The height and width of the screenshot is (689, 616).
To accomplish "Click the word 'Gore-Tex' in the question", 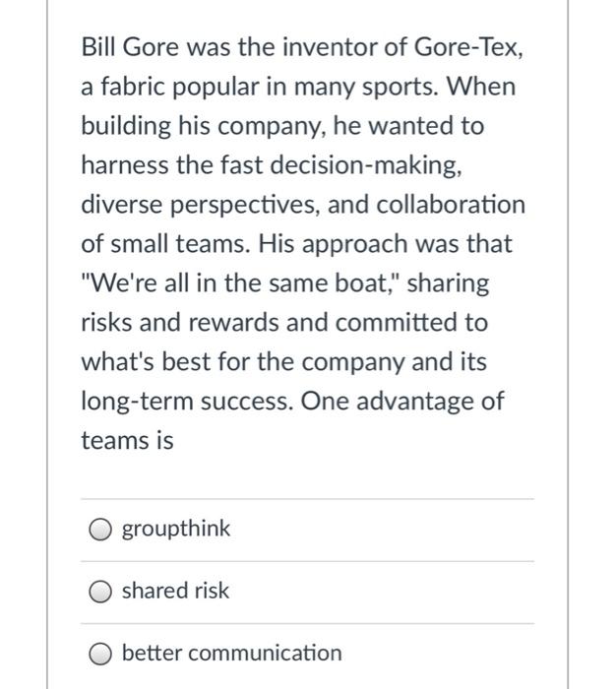I will point(466,47).
